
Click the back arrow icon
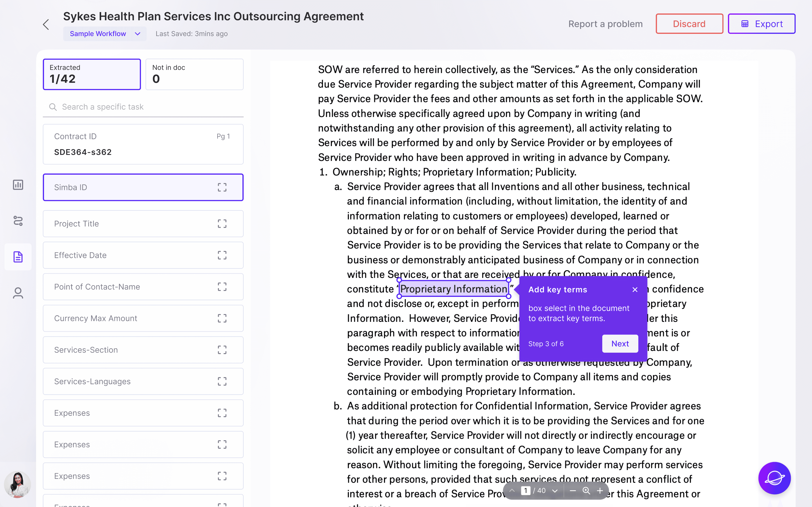click(46, 25)
